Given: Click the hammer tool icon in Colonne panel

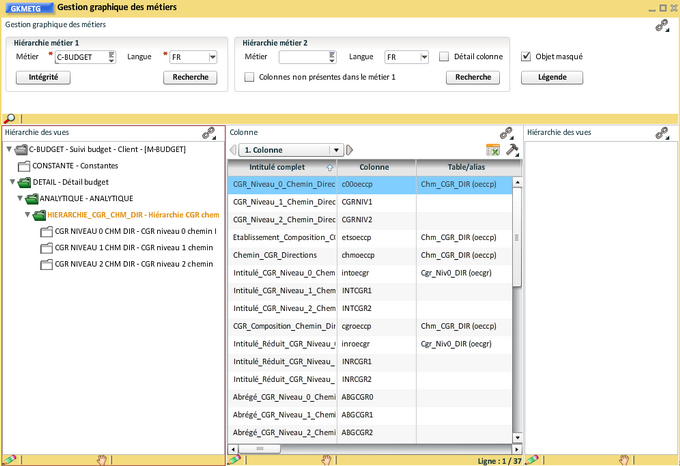Looking at the screenshot, I should (512, 149).
